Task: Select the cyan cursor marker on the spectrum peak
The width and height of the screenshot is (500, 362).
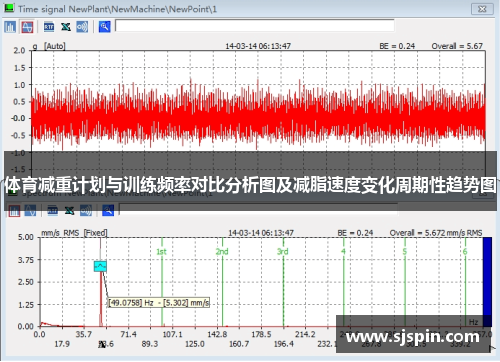Action: pyautogui.click(x=100, y=266)
